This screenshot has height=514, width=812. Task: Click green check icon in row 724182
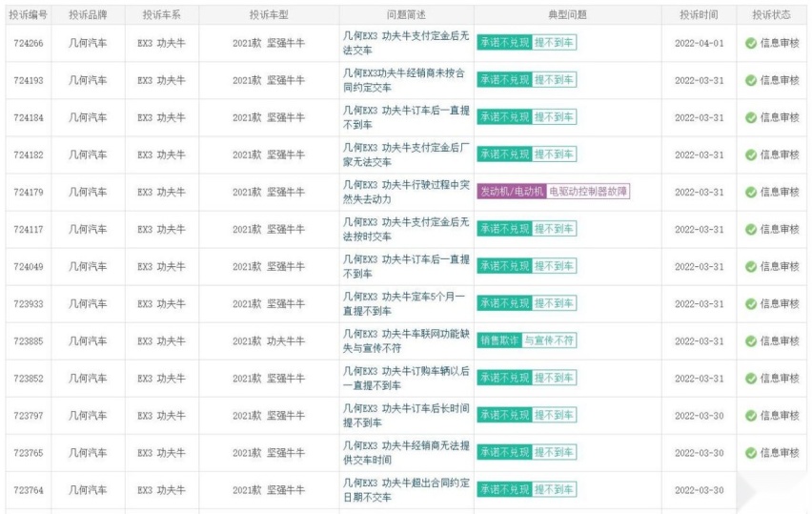pyautogui.click(x=751, y=154)
